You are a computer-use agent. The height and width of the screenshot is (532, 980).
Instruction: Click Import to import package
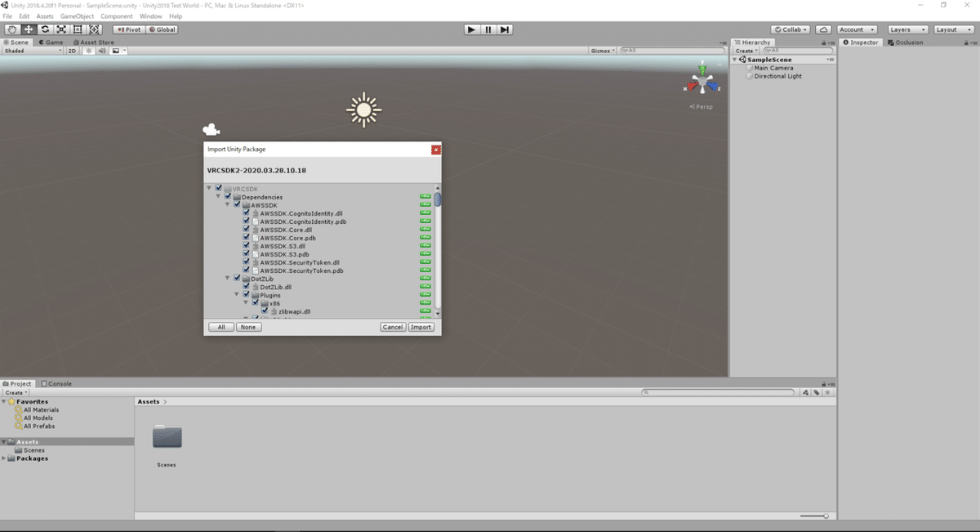tap(421, 327)
